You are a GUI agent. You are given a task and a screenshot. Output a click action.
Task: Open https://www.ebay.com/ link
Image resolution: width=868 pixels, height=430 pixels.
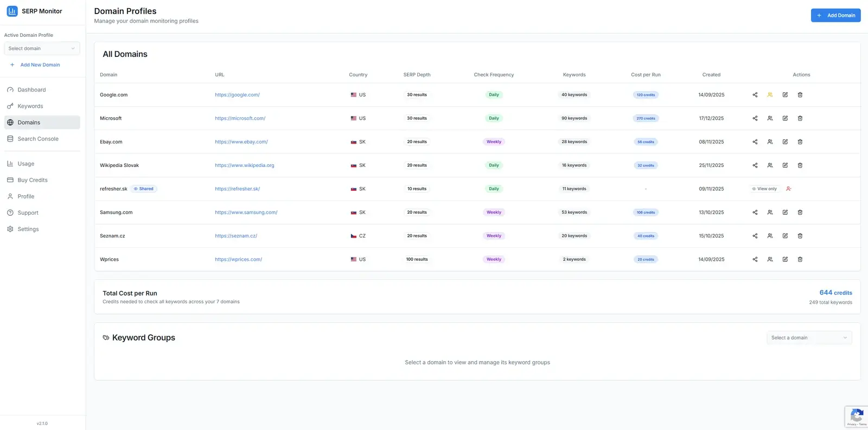[241, 142]
